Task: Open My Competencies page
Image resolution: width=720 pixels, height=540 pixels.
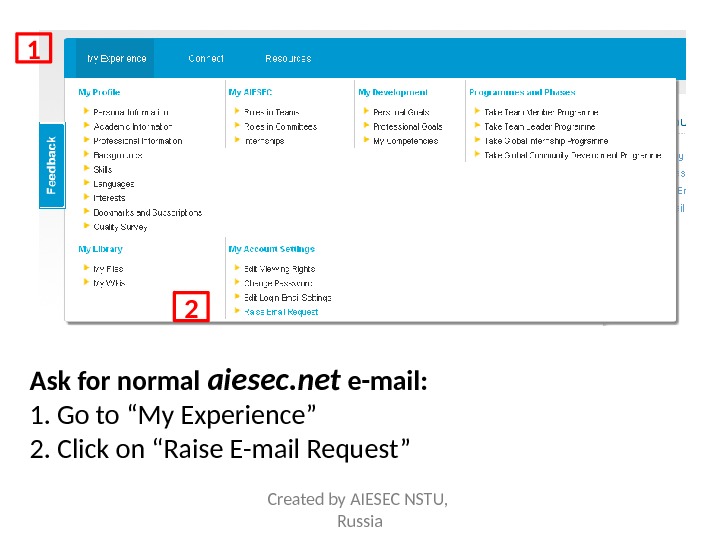Action: pyautogui.click(x=406, y=141)
